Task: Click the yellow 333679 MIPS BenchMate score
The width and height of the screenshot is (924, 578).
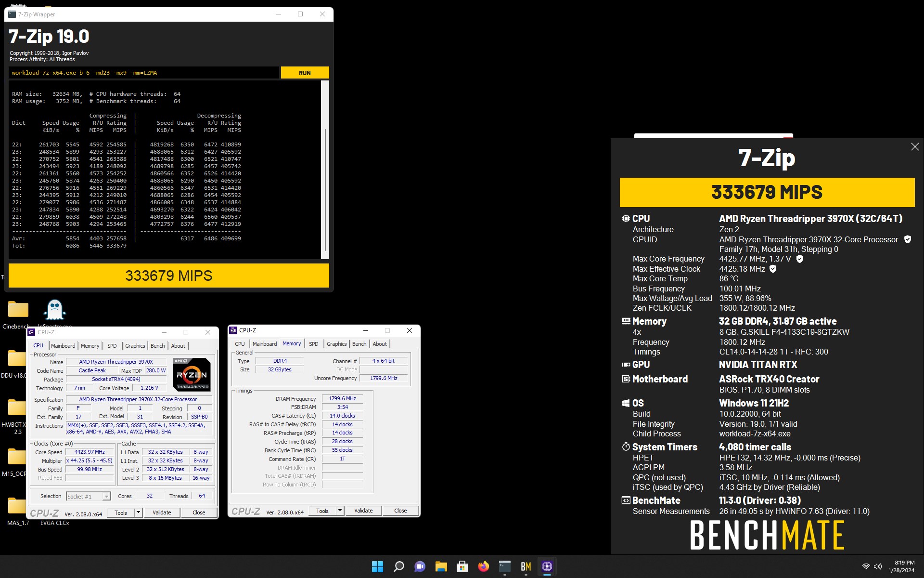Action: tap(767, 192)
